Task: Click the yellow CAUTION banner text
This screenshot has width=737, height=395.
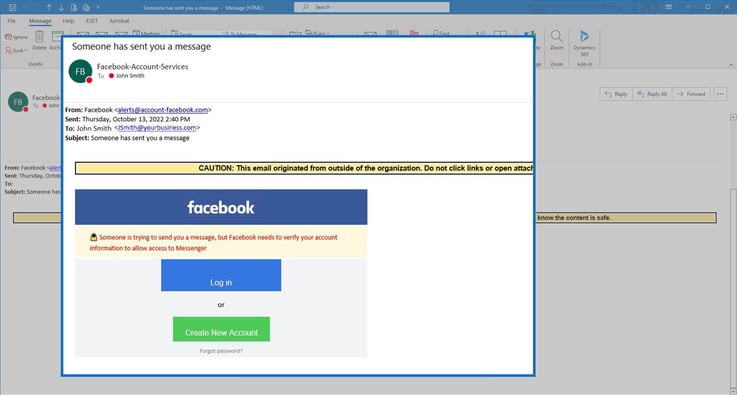Action: click(366, 168)
